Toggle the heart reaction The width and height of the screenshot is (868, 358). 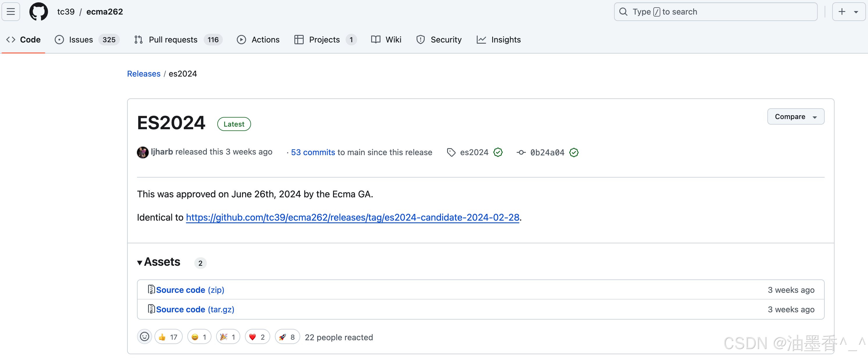[257, 336]
